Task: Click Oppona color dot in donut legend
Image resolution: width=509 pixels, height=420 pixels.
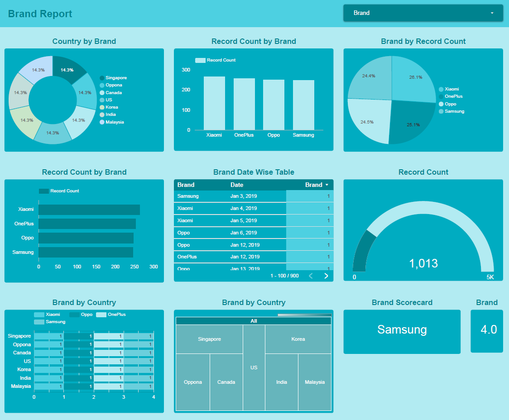Action: coord(102,85)
